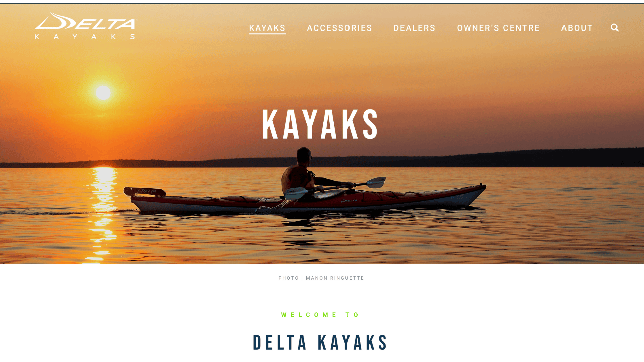Navigate to the About page
The image size is (644, 362).
tap(577, 28)
